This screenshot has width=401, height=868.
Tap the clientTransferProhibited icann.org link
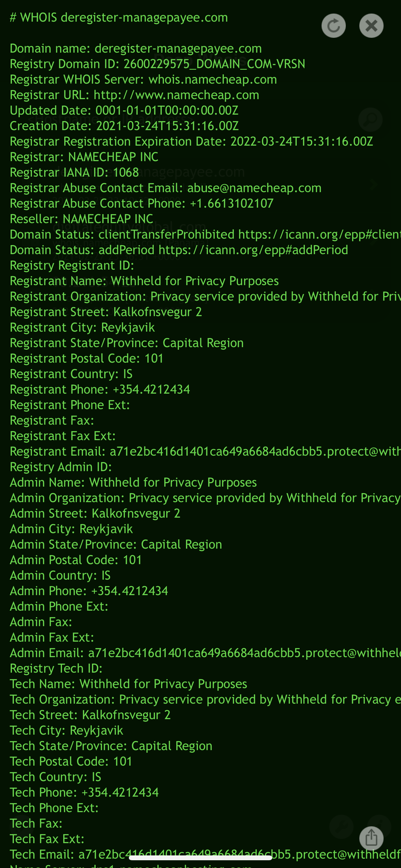click(x=319, y=234)
